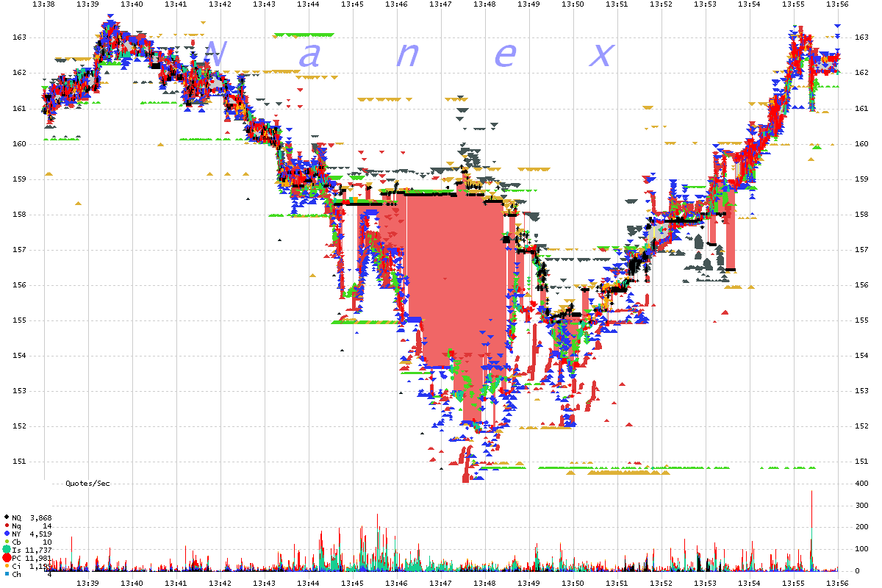
Task: Click the 13:56 time label at bottom right
Action: click(838, 582)
